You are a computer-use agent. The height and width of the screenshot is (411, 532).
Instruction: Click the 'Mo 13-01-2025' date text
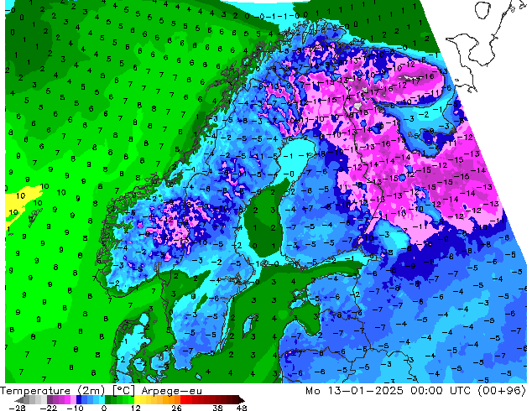point(354,391)
